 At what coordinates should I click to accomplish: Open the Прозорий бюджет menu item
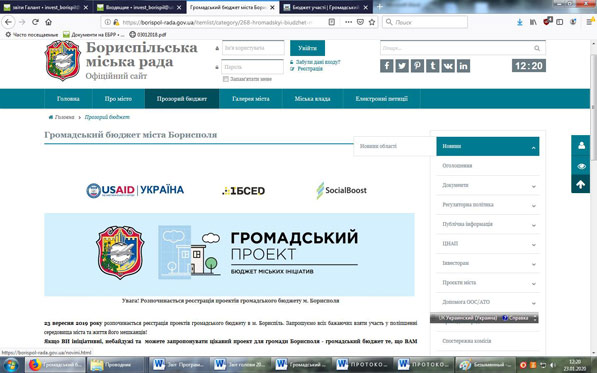[182, 99]
